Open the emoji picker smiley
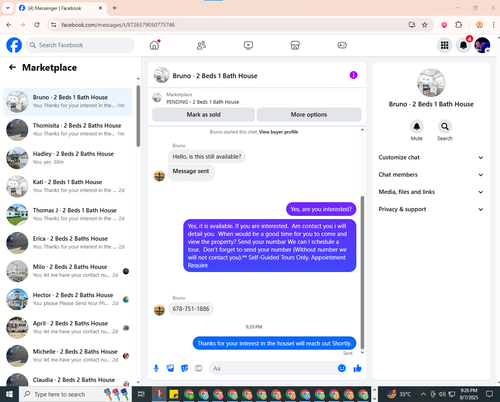Screen dimensions: 500x402 point(342,368)
